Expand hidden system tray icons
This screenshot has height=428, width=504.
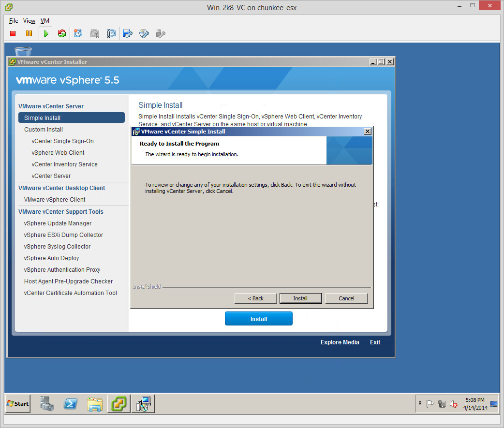tap(420, 403)
